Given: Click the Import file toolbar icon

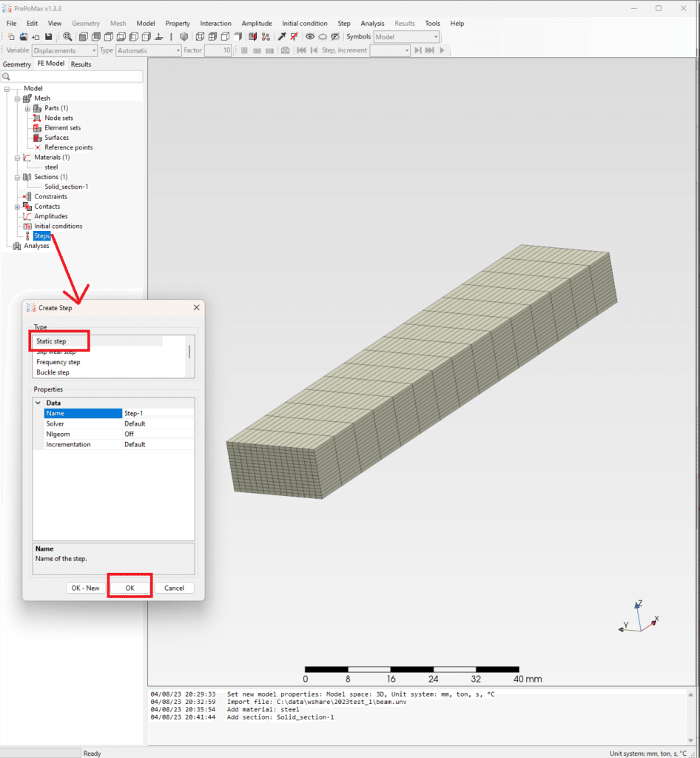Looking at the screenshot, I should [36, 37].
